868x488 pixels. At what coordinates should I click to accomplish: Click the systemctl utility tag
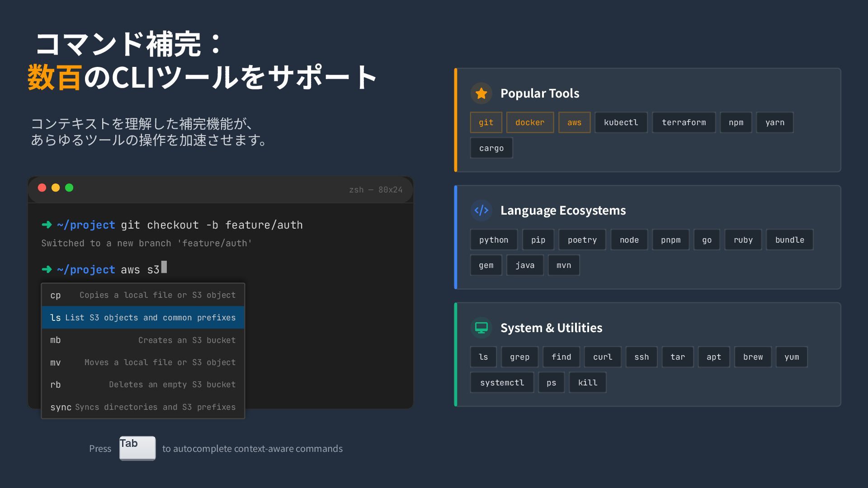[x=502, y=383]
